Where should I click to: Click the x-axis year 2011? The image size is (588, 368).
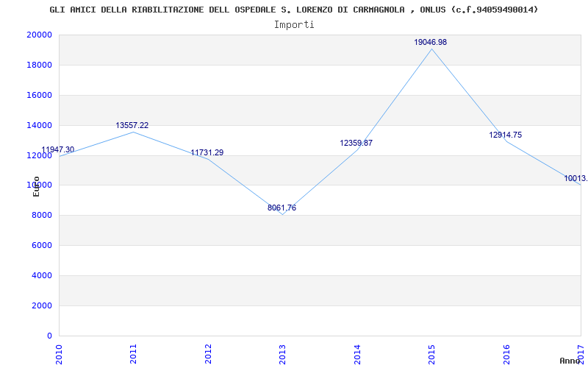coord(133,354)
